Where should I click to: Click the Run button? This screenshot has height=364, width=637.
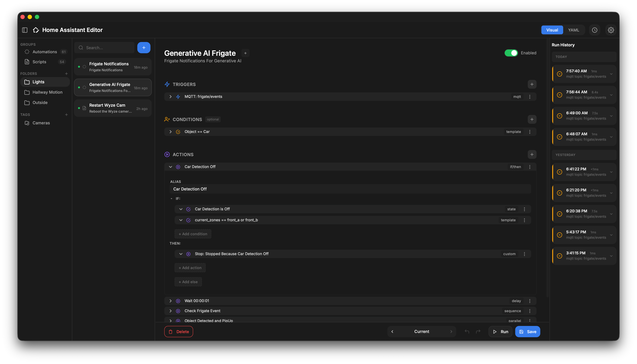pos(500,331)
